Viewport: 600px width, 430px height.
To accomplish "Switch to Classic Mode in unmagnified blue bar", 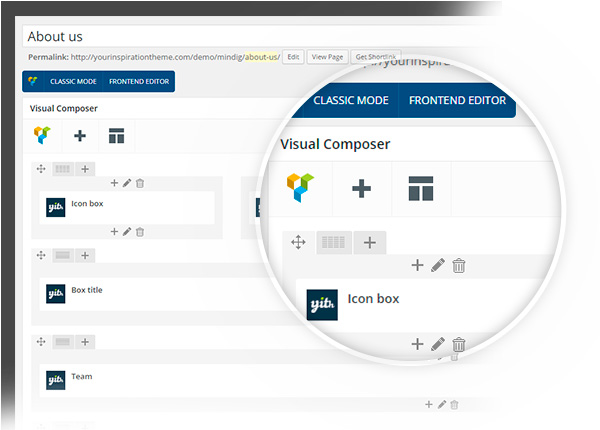I will coord(73,81).
